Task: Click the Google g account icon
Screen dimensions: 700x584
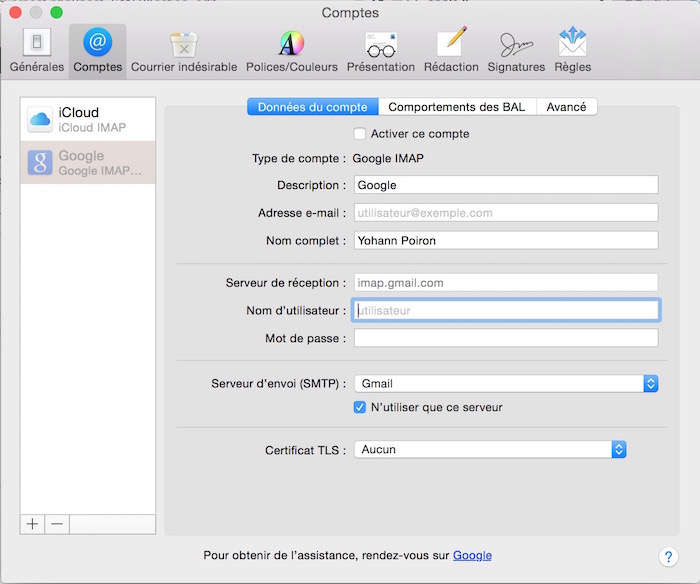Action: (40, 163)
